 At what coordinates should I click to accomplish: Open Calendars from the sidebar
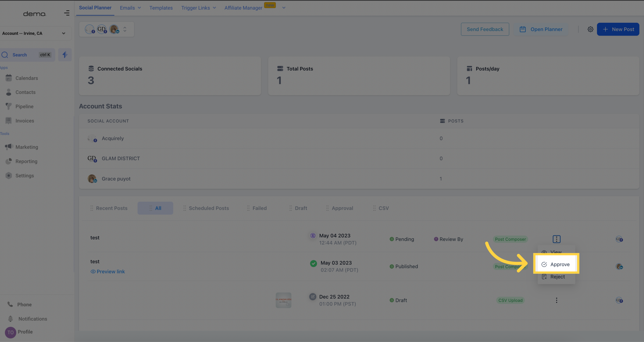pyautogui.click(x=27, y=78)
